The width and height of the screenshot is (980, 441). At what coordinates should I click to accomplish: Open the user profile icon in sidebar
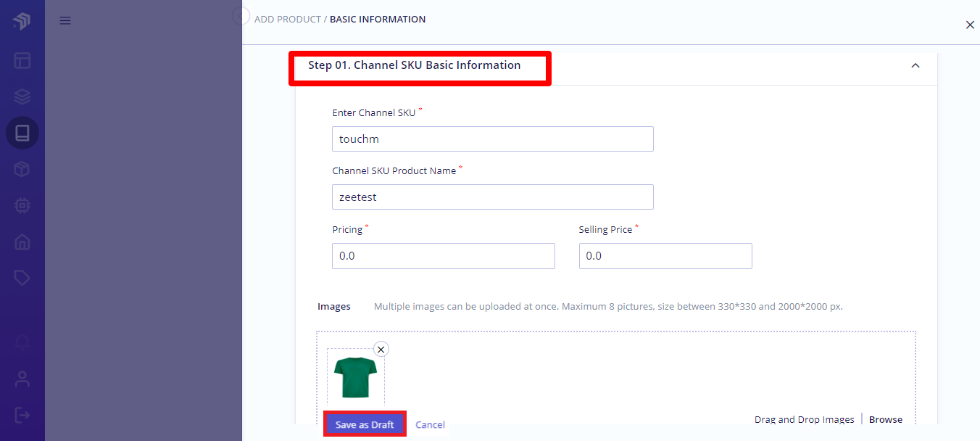22,379
